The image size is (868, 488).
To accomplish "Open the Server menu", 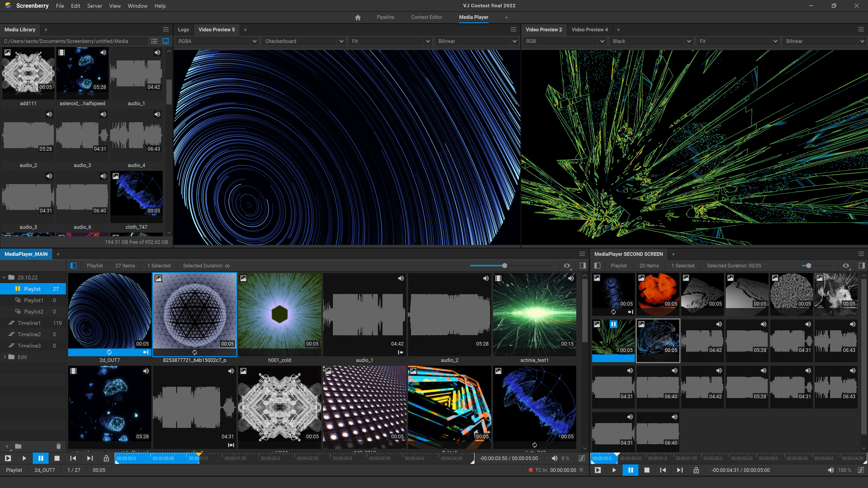I will 94,6.
